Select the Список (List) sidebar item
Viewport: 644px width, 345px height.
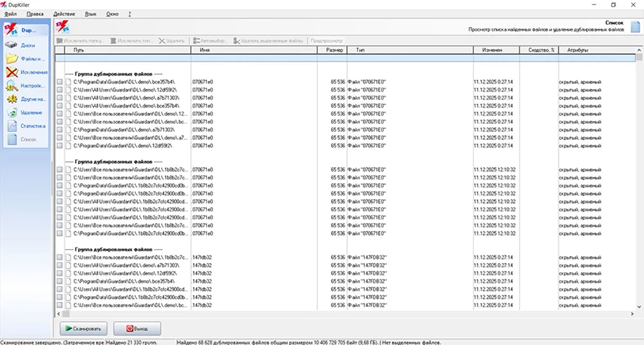[x=26, y=139]
